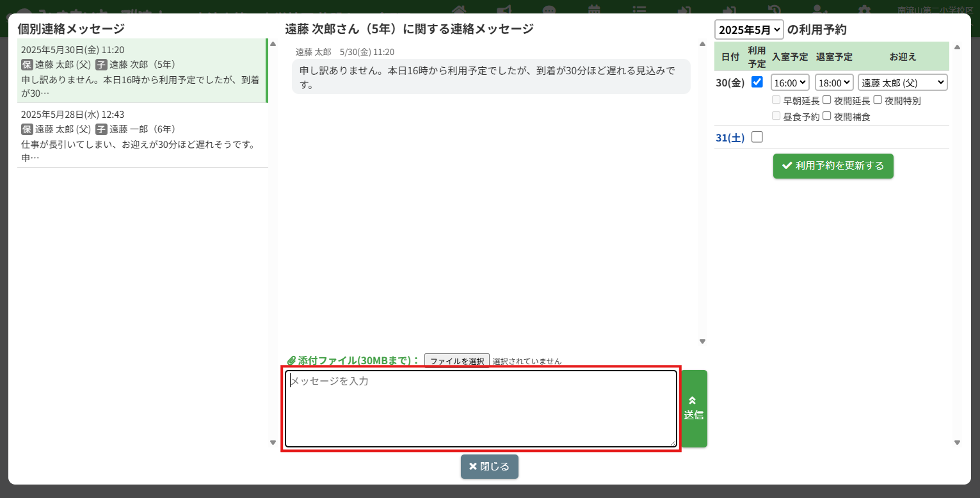Uncheck 利用予定 checkbox for 30(金)
This screenshot has width=980, height=498.
point(757,82)
